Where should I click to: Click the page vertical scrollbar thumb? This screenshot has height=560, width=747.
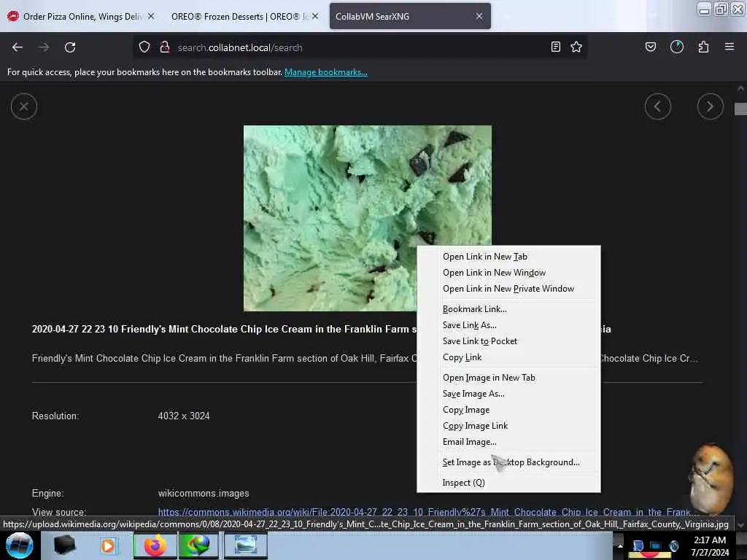click(740, 109)
